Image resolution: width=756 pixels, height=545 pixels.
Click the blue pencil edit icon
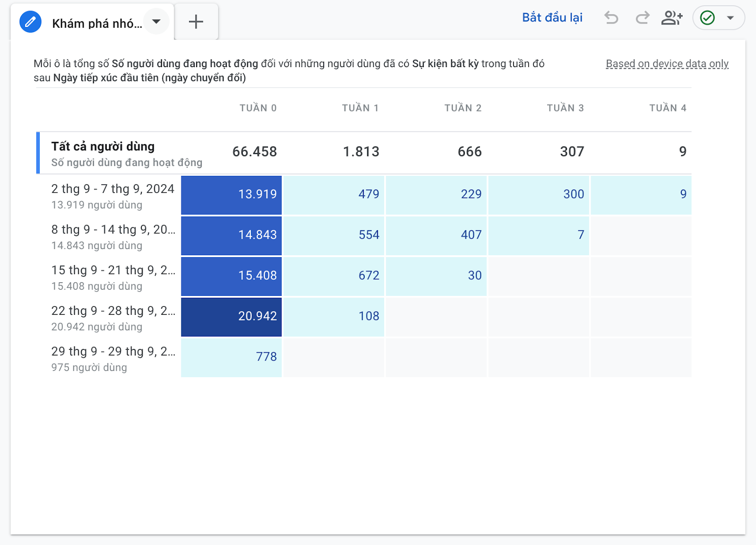tap(30, 22)
